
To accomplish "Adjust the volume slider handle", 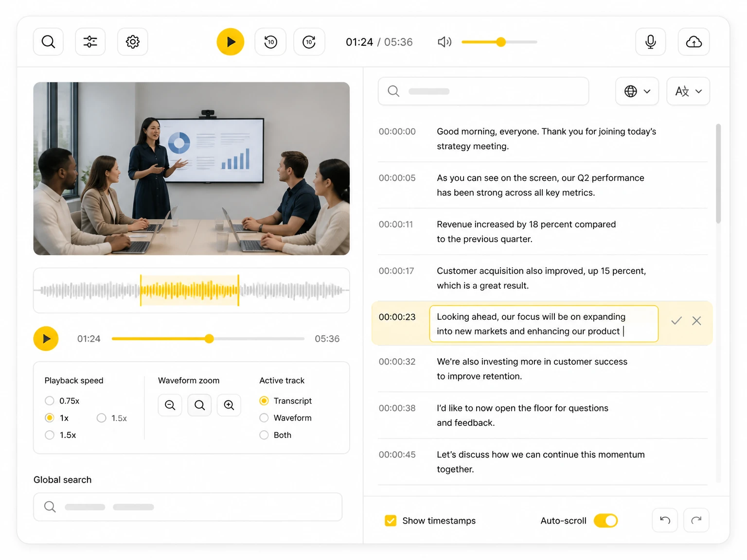I will tap(501, 42).
